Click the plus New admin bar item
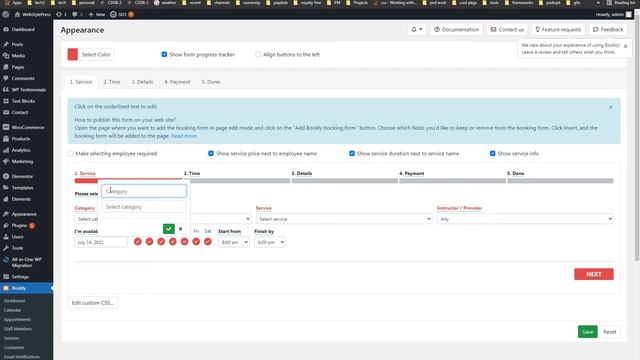 click(x=97, y=14)
